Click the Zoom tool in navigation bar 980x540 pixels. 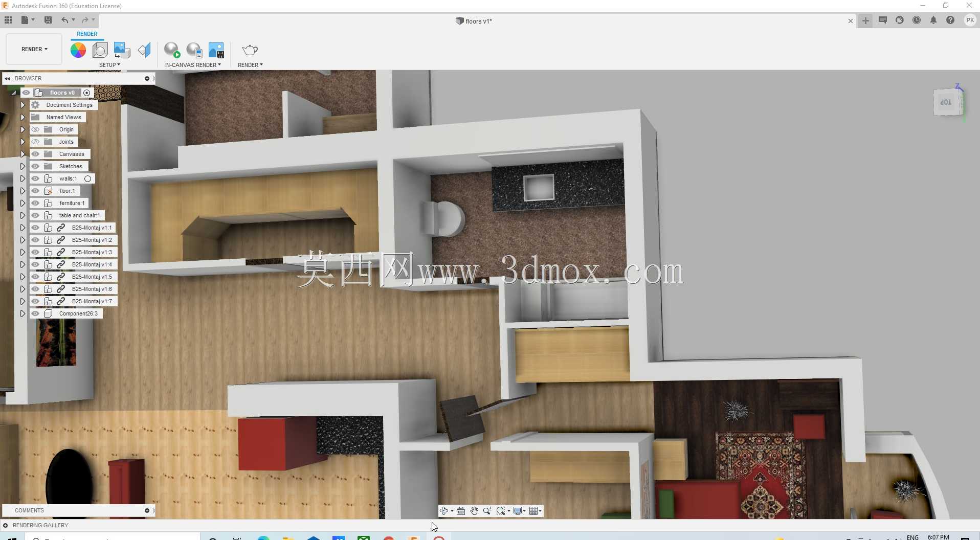487,511
